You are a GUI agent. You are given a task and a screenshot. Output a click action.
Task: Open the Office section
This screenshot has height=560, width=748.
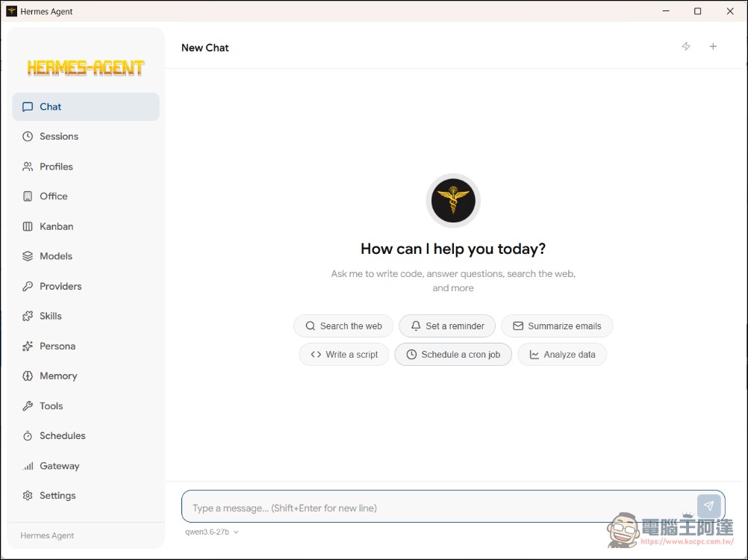pos(86,196)
